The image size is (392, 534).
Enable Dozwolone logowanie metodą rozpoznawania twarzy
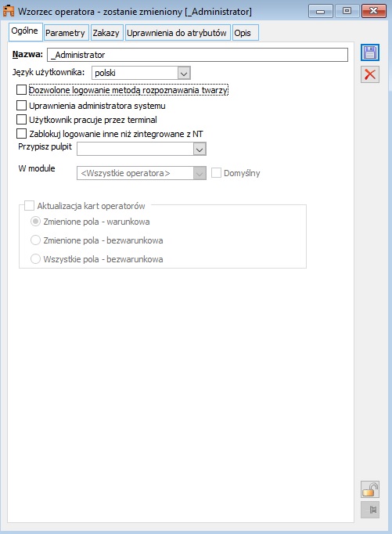pos(21,90)
